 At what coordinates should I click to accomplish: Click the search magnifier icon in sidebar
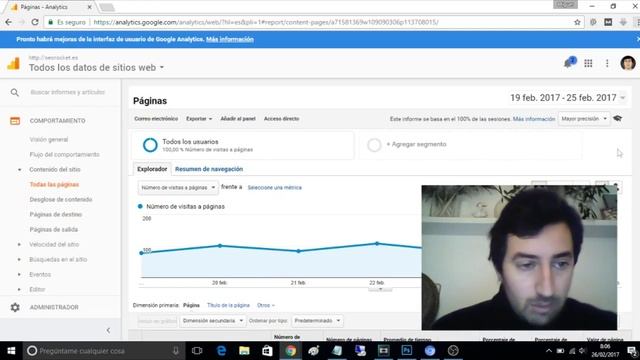tap(15, 93)
